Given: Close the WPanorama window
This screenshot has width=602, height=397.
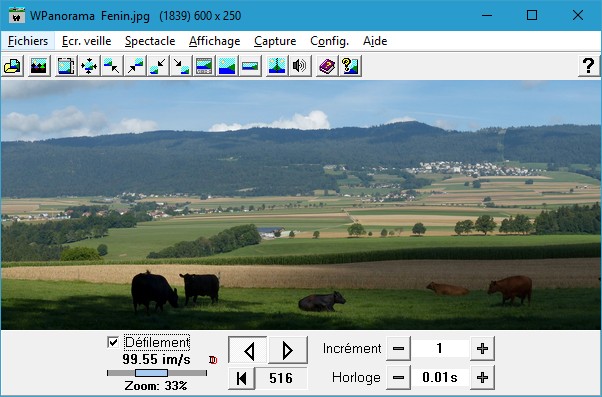Looking at the screenshot, I should tap(578, 15).
